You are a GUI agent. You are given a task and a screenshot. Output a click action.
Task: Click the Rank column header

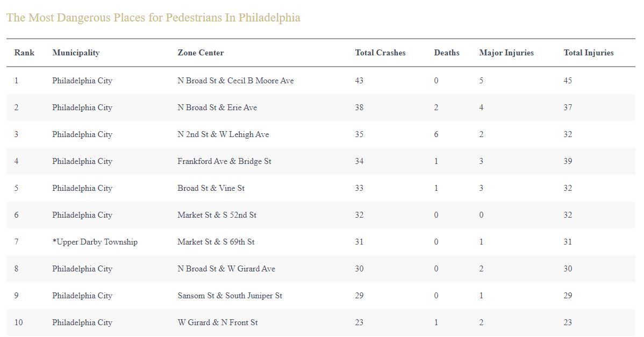24,53
